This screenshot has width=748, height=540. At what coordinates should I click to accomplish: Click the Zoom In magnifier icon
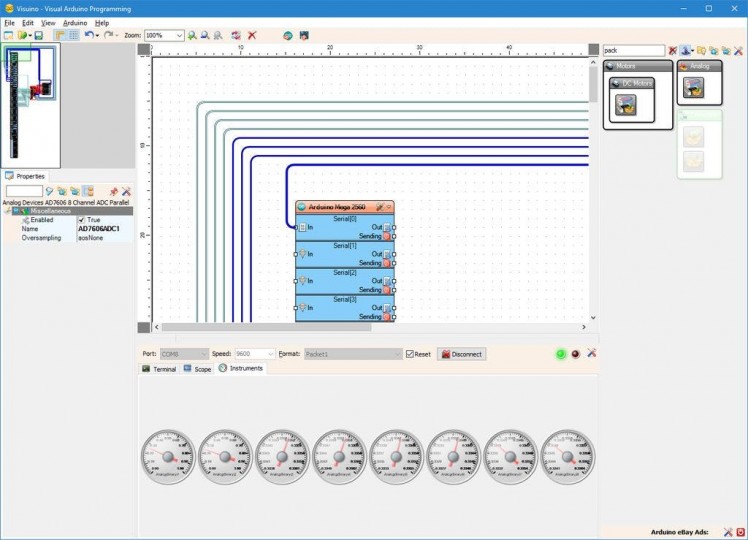(x=192, y=35)
